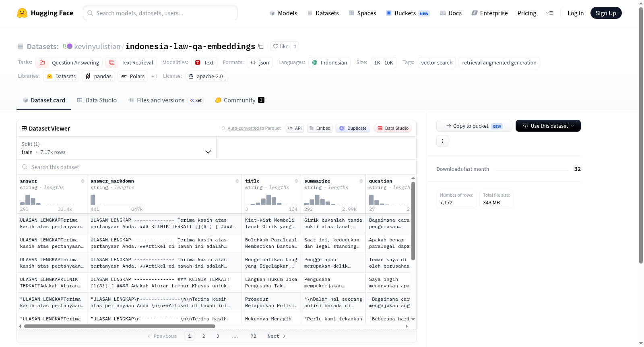The width and height of the screenshot is (644, 347).
Task: Click the Datasets library tag
Action: pyautogui.click(x=61, y=76)
